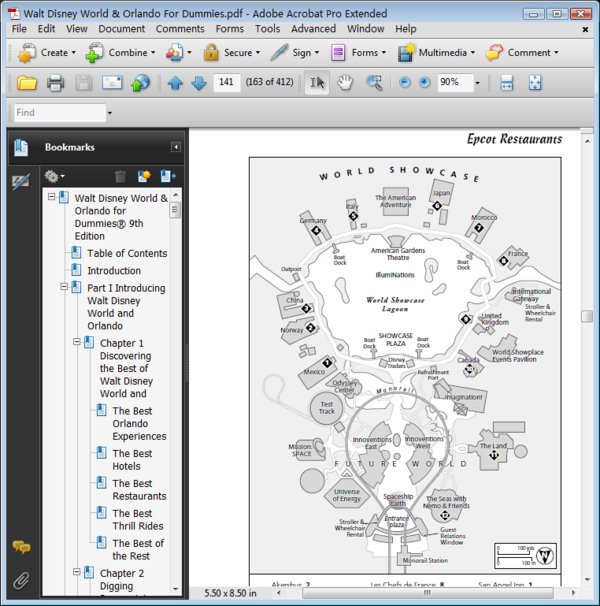The width and height of the screenshot is (600, 606).
Task: Open the Document menu
Action: (x=121, y=29)
